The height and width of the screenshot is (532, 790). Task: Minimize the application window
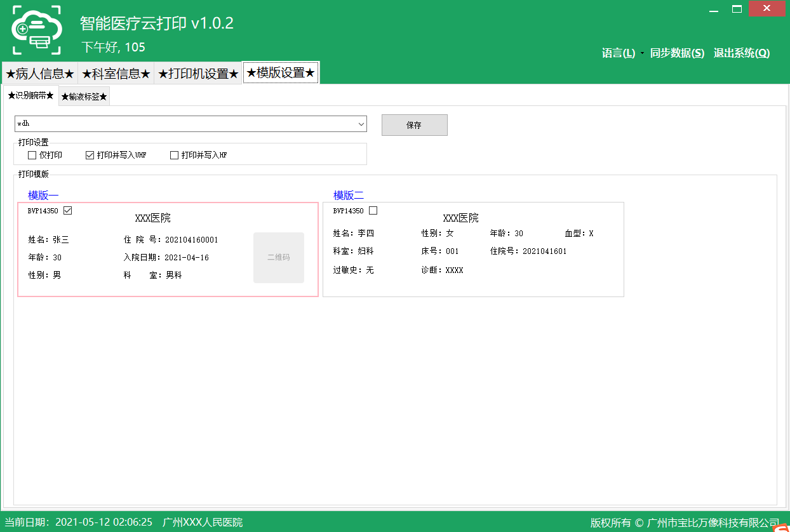[714, 9]
